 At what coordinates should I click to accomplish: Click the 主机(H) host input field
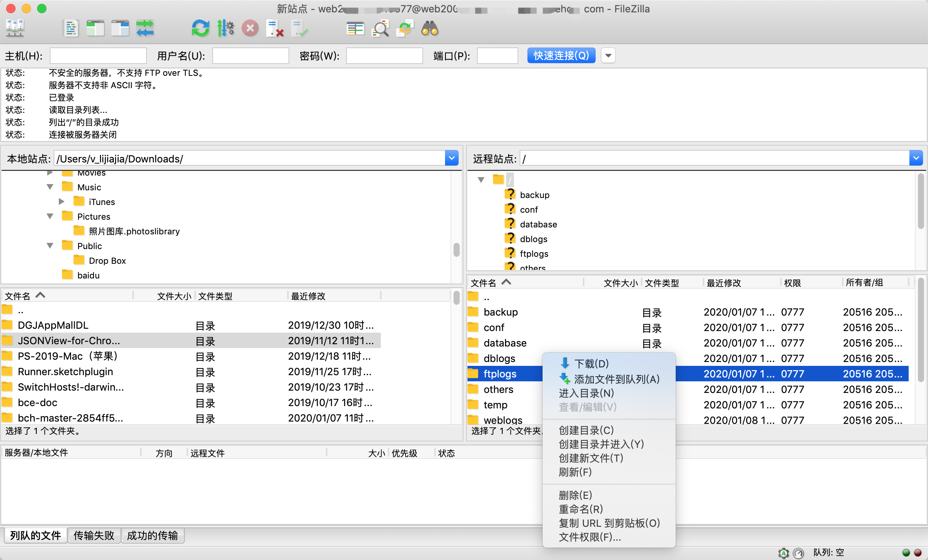[x=98, y=56]
